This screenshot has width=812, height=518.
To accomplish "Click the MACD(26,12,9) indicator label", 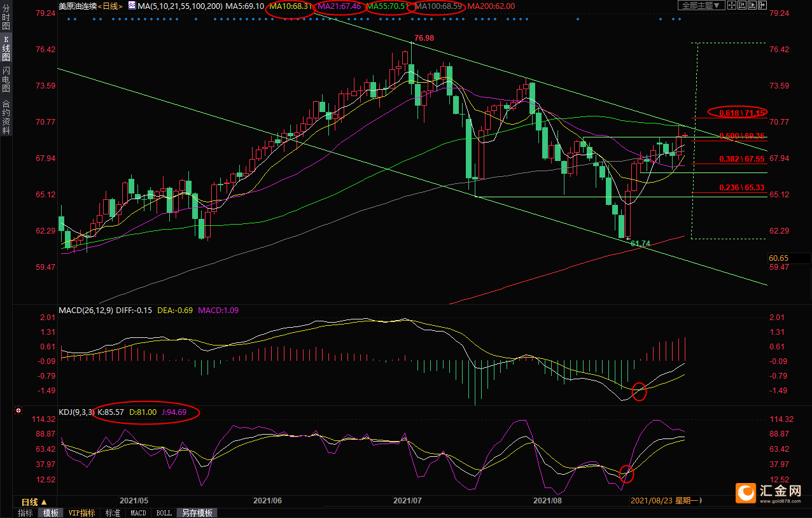I will click(87, 310).
